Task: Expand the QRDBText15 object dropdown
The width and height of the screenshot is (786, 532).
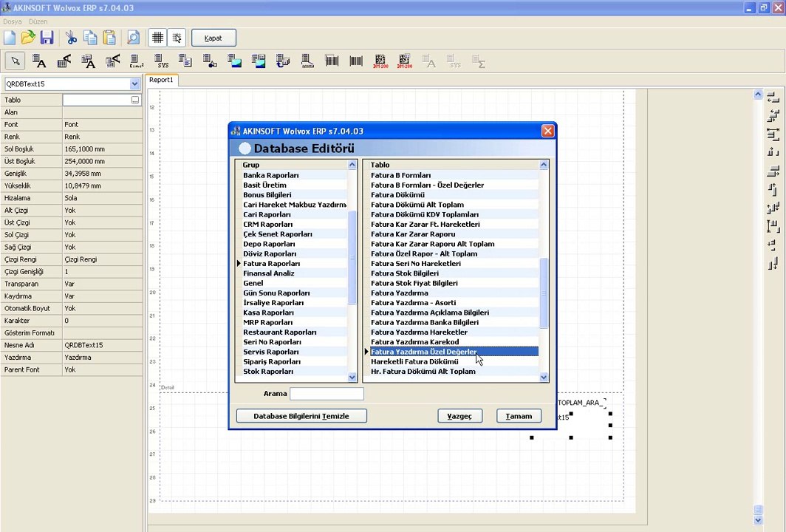Action: tap(134, 84)
